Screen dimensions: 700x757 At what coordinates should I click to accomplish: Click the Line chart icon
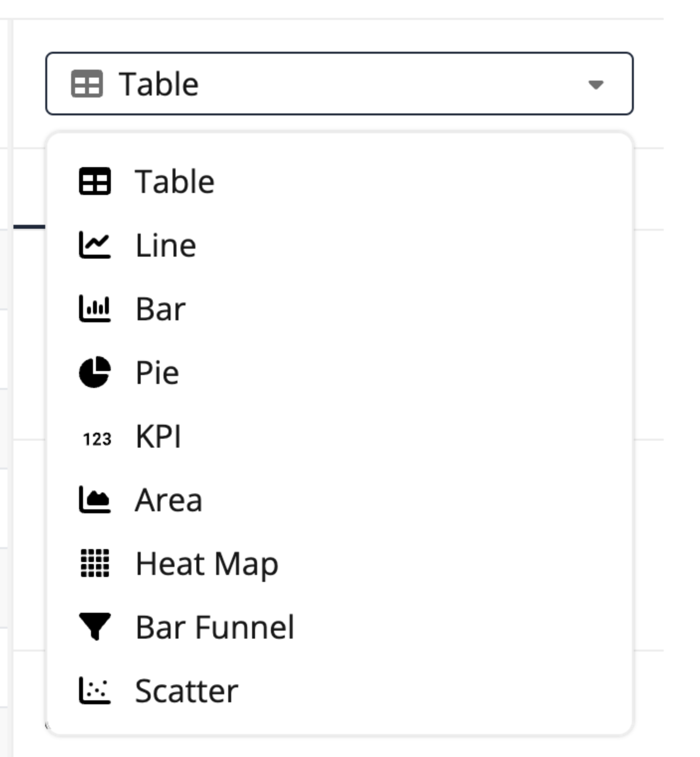(x=94, y=245)
